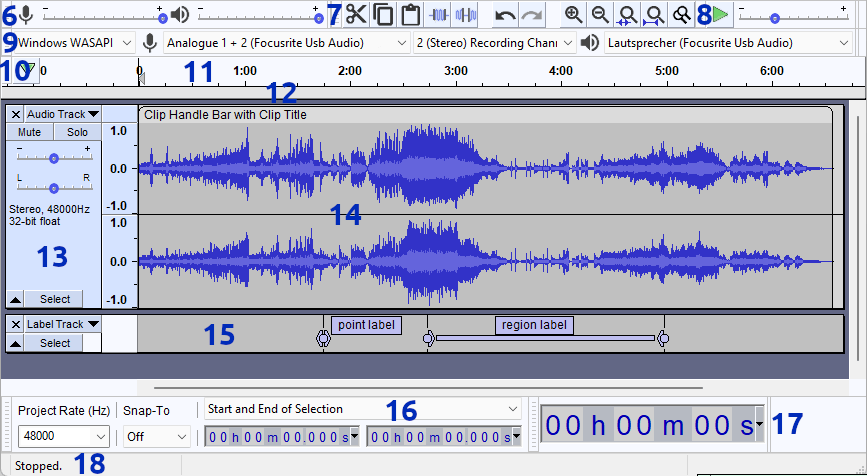Open the Audio Track dropdown menu
The width and height of the screenshot is (867, 476).
(x=62, y=114)
